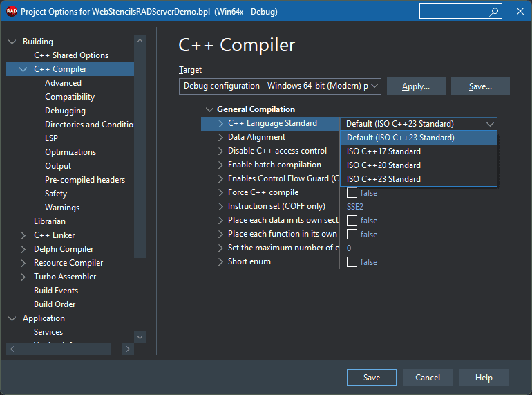Select Librarian tree item
Image resolution: width=532 pixels, height=395 pixels.
50,221
